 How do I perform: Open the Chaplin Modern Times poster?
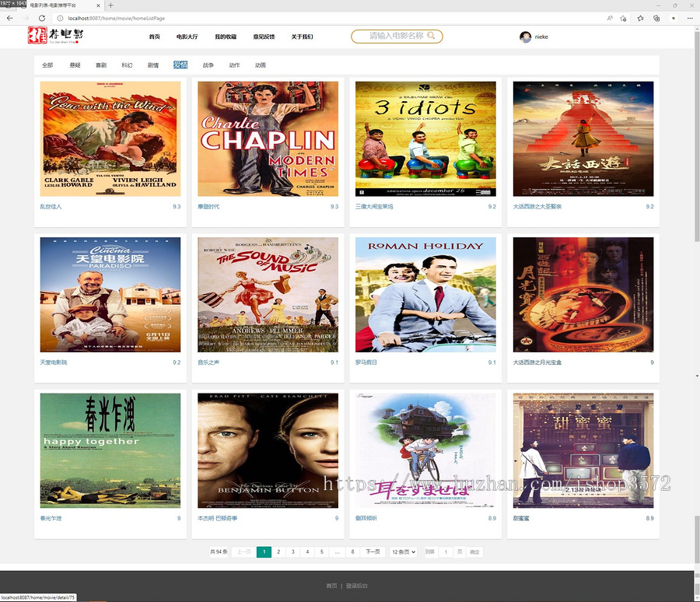(268, 139)
